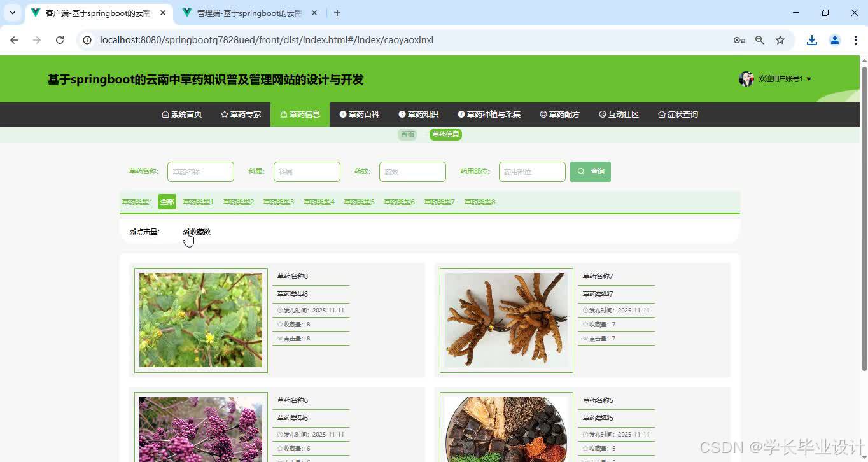The height and width of the screenshot is (462, 868).
Task: Click the page vertical scrollbar
Action: tap(864, 218)
